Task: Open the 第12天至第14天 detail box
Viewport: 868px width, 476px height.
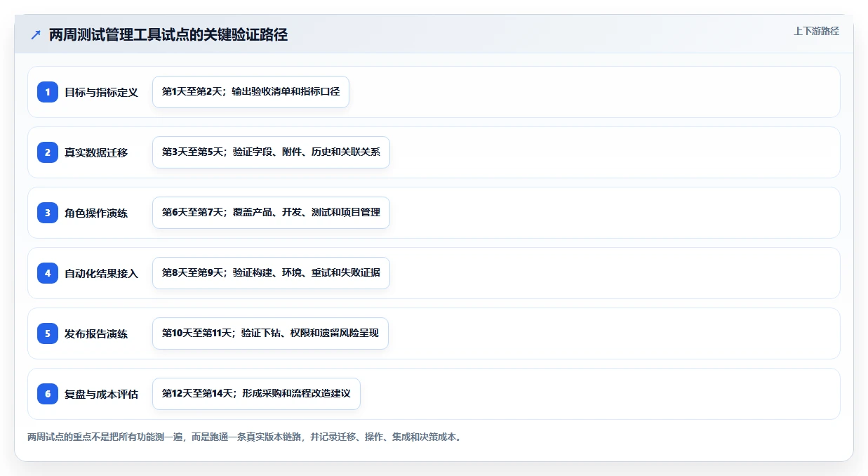Action: point(256,394)
